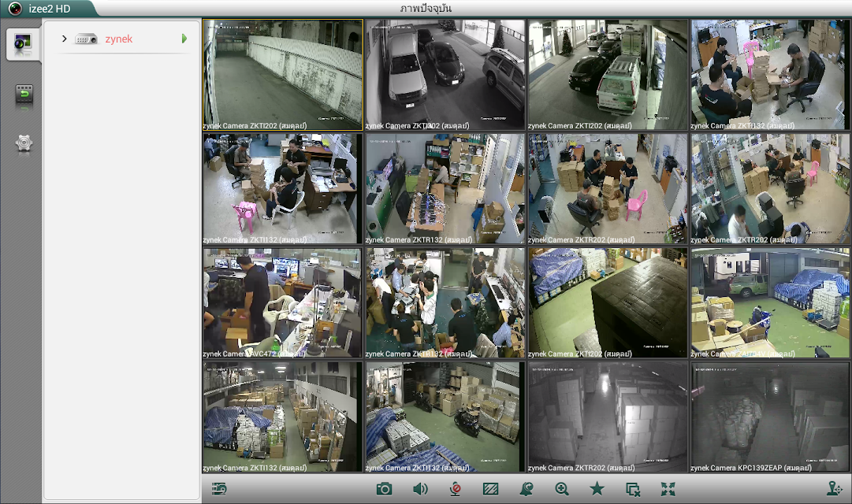
Task: Open the live view sidebar tab
Action: point(23,44)
